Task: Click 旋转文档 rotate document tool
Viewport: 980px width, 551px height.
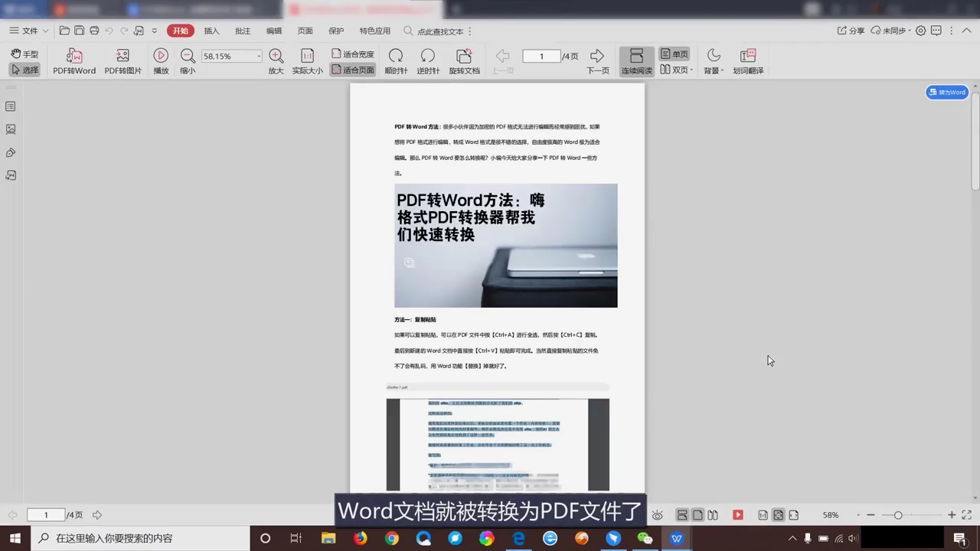Action: [x=464, y=61]
